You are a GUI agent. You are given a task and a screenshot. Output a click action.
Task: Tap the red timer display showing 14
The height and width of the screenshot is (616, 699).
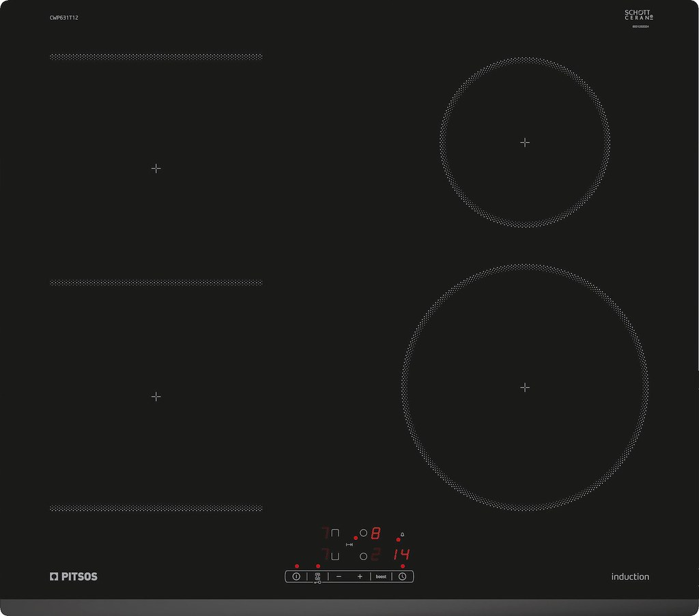coord(401,555)
